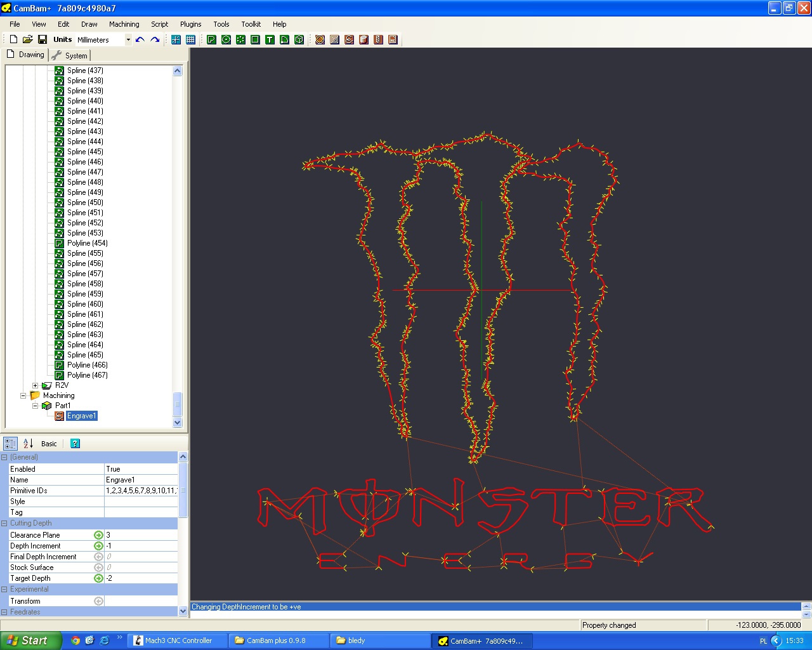Click the NC file toolbar icon

click(393, 39)
